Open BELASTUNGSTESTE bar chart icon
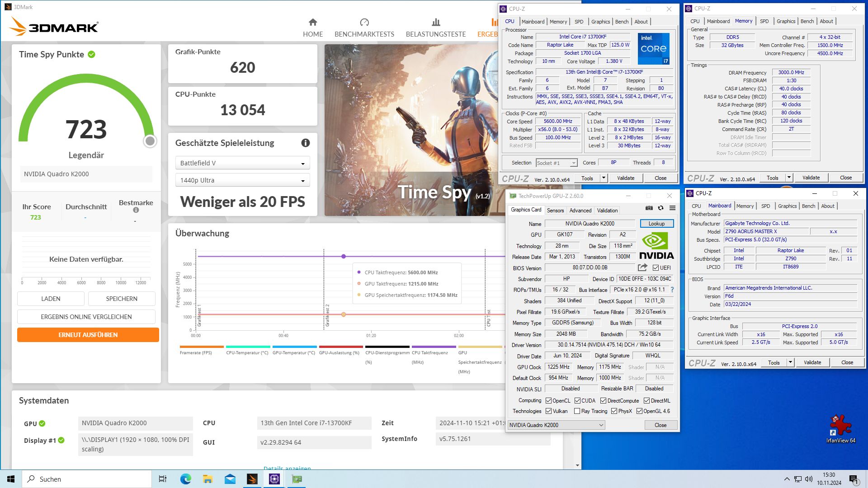Viewport: 868px width, 488px height. (x=436, y=22)
